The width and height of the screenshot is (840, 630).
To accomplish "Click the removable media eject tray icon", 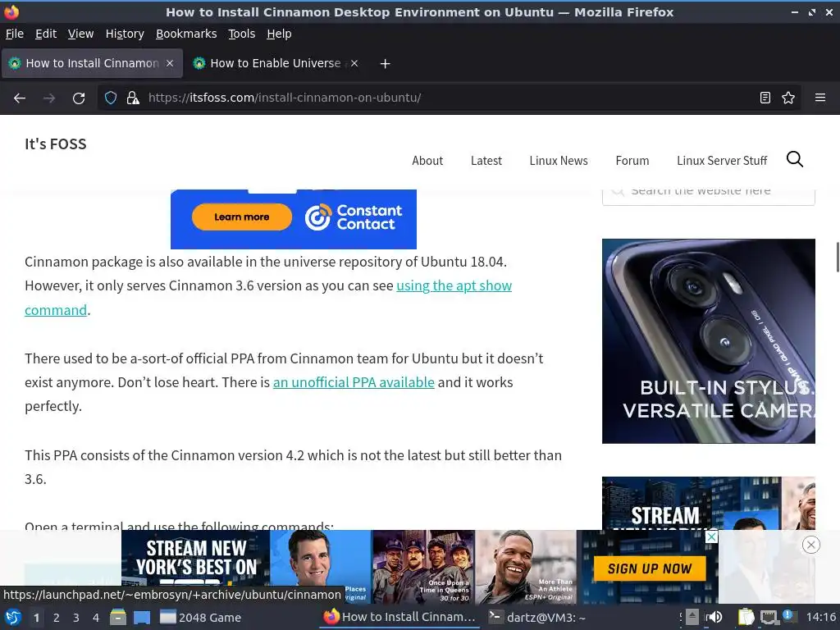I will coord(692,617).
